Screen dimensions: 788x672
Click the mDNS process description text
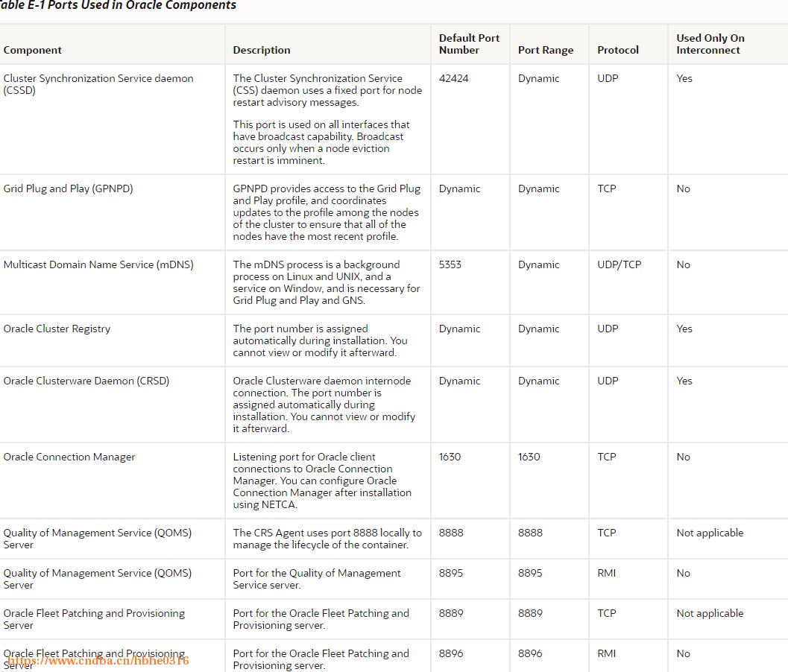(326, 283)
